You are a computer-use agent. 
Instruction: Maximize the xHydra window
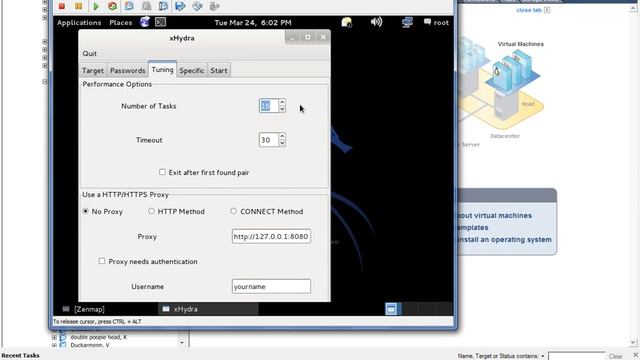pos(308,37)
